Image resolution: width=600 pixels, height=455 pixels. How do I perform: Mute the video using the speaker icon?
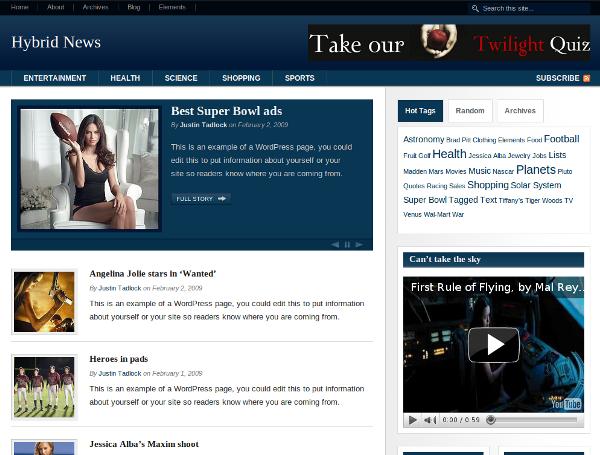tap(430, 420)
